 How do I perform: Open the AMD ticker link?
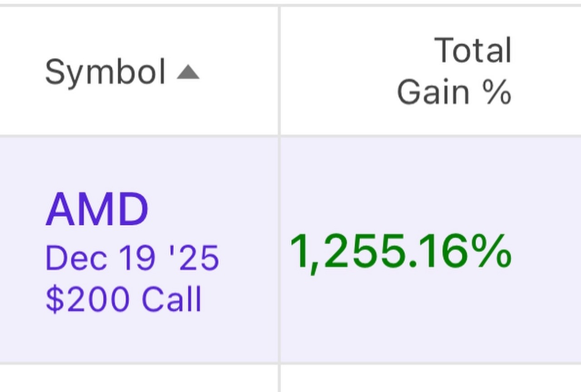coord(97,210)
